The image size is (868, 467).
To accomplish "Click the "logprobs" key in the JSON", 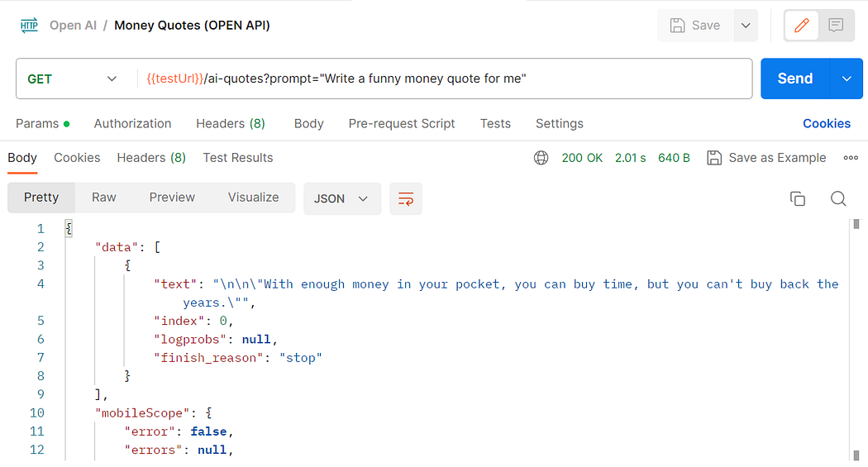I will pos(190,339).
